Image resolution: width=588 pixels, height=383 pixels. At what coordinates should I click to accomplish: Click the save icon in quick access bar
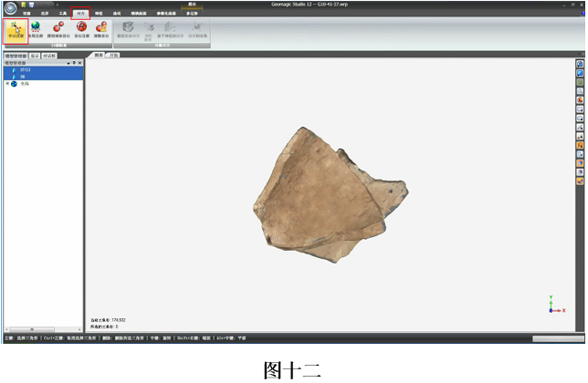(x=31, y=5)
